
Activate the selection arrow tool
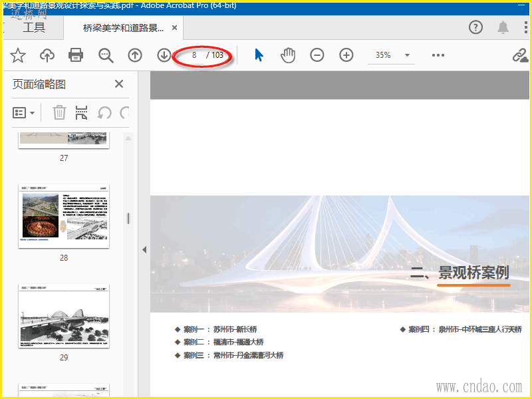pos(259,55)
